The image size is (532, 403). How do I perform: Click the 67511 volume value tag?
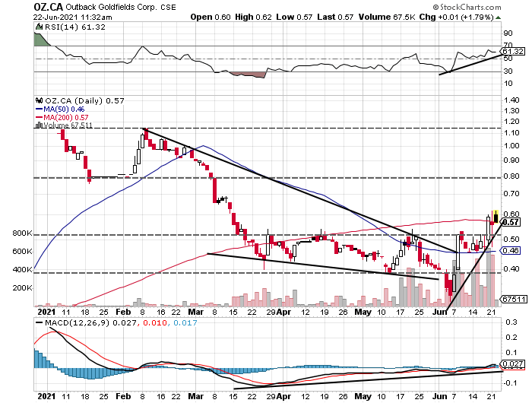point(514,300)
